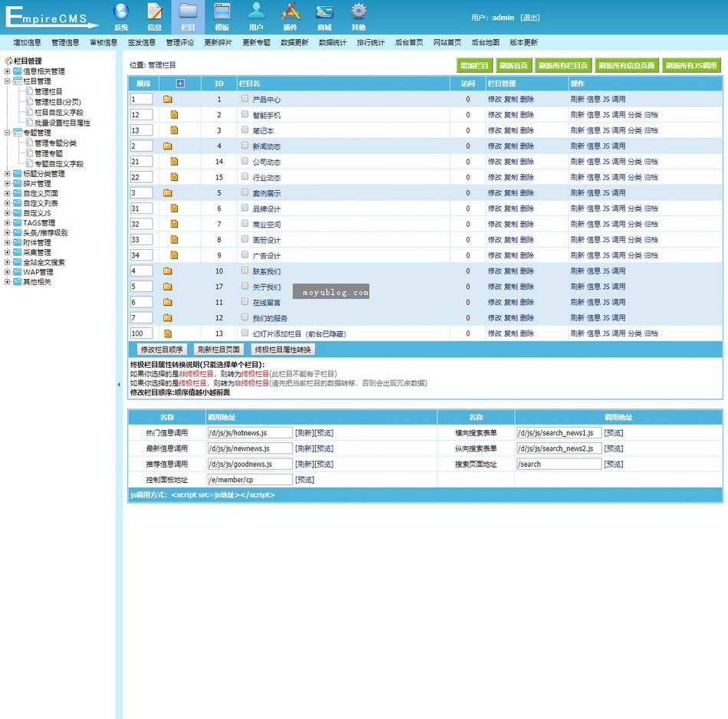The width and height of the screenshot is (728, 719).
Task: Open the 用户 person icon in top navigation
Action: 256,11
